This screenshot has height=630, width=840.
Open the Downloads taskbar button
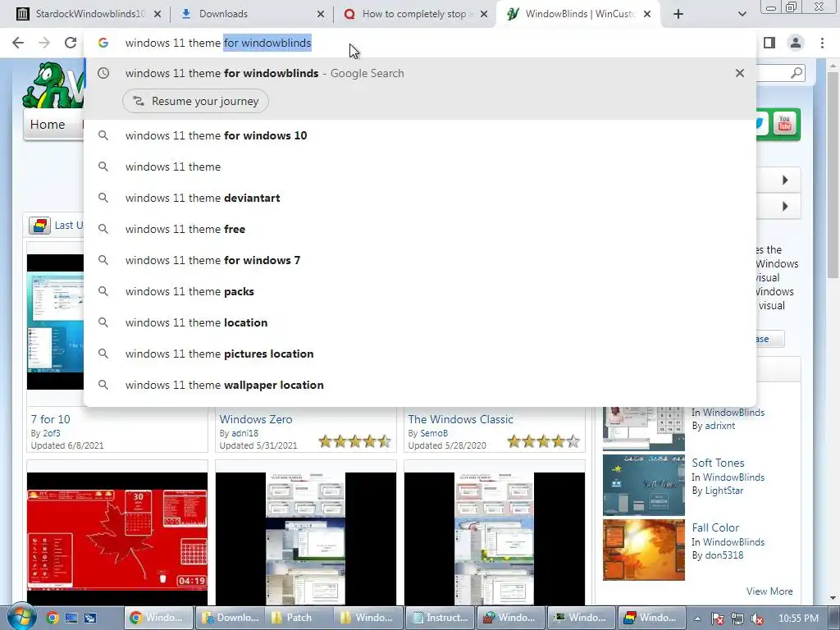tap(231, 618)
